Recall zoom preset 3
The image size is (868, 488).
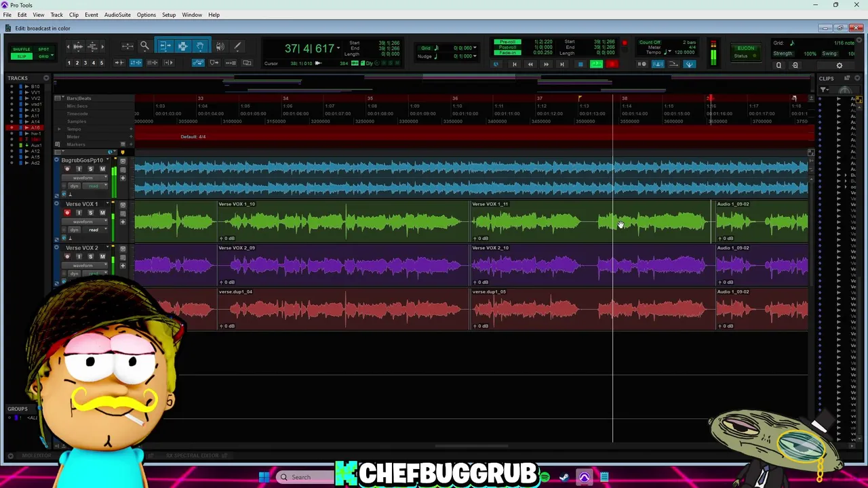pos(85,63)
